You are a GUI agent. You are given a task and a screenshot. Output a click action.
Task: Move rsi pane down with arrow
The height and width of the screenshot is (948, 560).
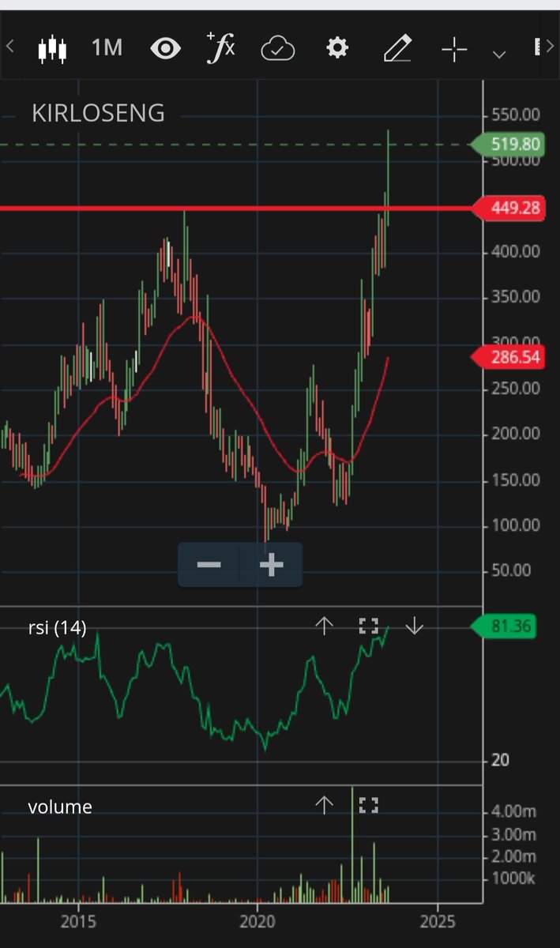[x=415, y=626]
